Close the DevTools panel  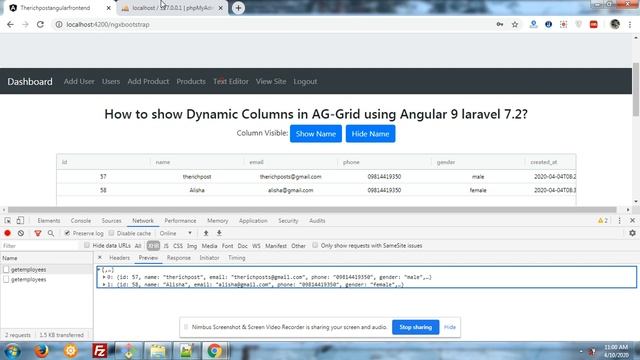tap(633, 220)
